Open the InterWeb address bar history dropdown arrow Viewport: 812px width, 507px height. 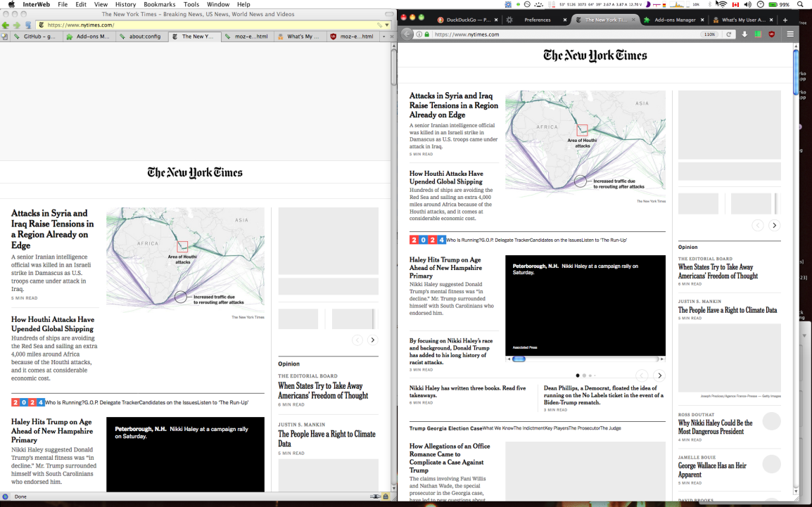387,25
